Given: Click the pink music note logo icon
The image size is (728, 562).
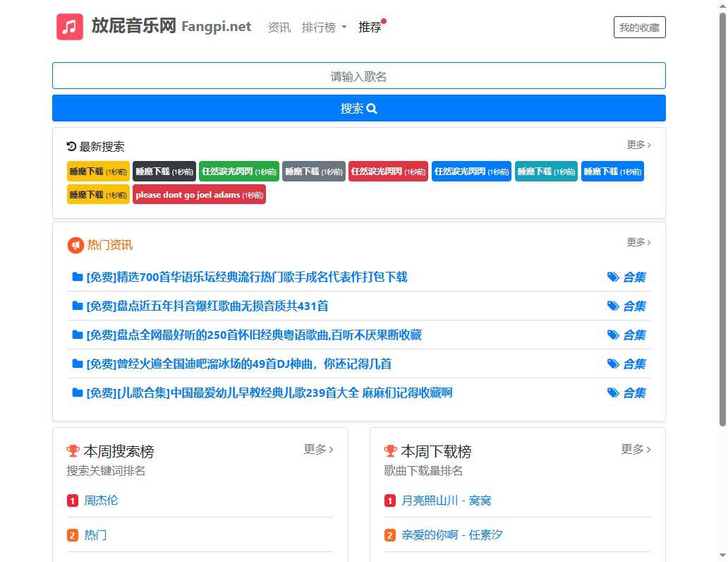Looking at the screenshot, I should 70,27.
